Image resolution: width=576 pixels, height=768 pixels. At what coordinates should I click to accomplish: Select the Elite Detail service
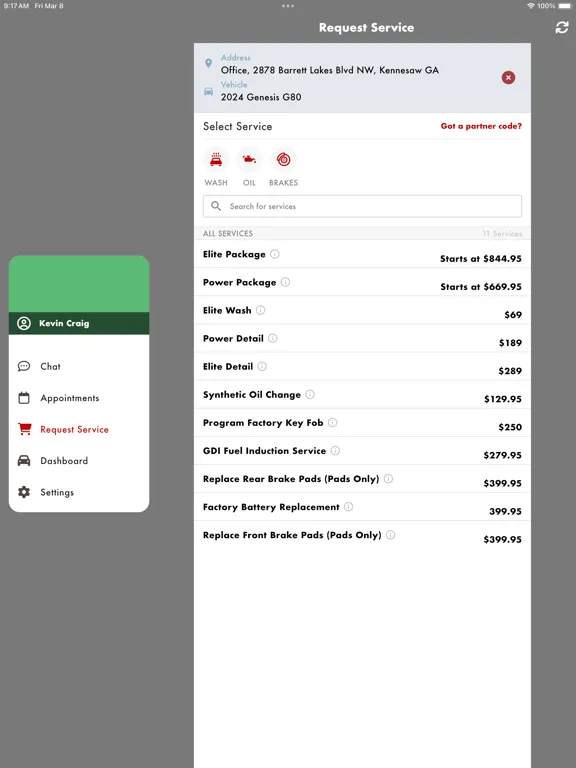[362, 366]
